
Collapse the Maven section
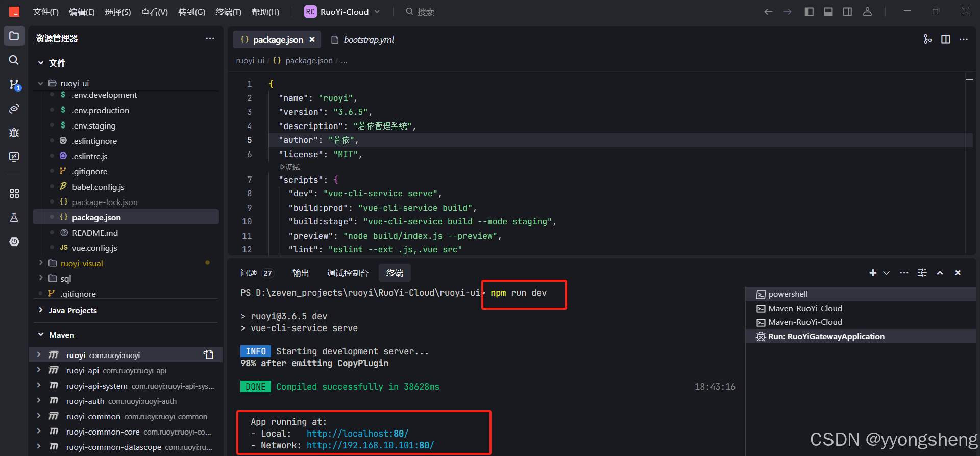(x=41, y=335)
